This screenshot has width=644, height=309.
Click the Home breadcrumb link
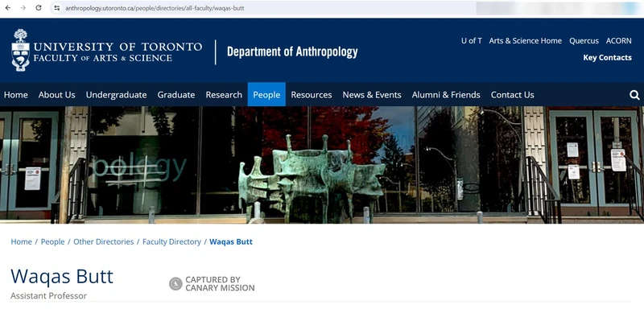(x=22, y=241)
